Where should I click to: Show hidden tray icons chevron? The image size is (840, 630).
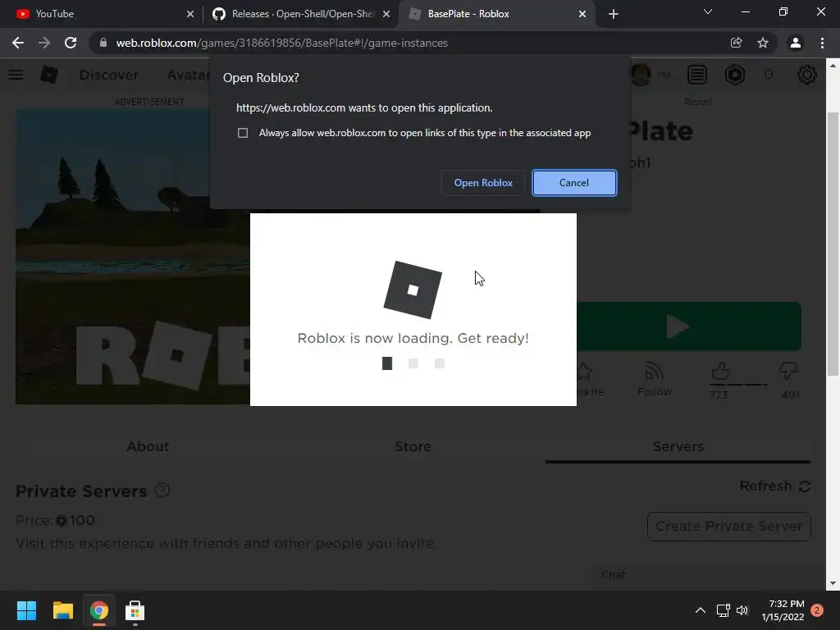(x=701, y=610)
